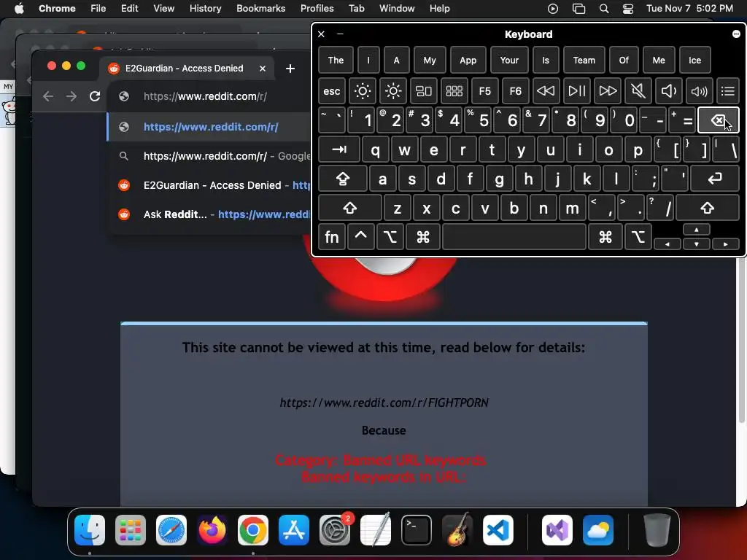Go back in Chrome
This screenshot has width=747, height=560.
[47, 96]
